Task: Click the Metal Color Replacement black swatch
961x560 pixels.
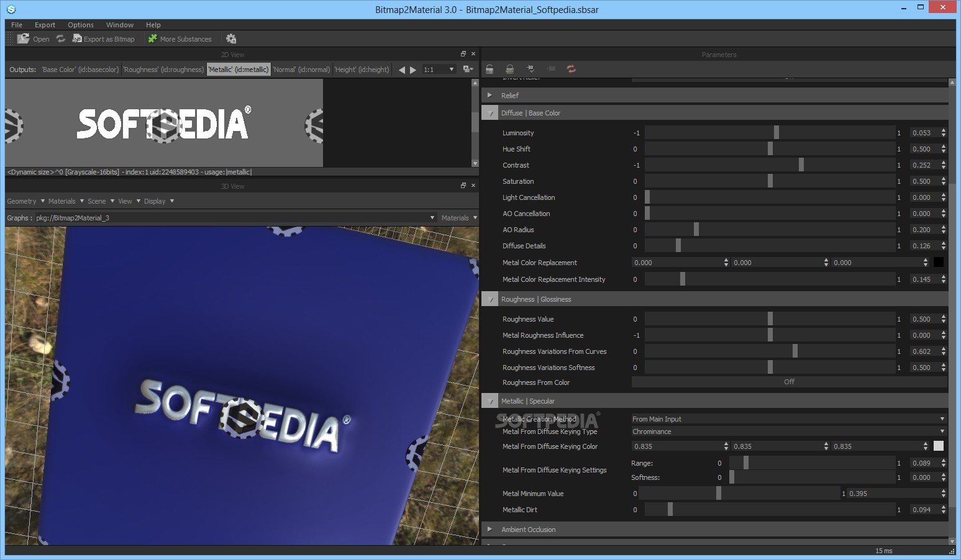Action: click(x=939, y=263)
